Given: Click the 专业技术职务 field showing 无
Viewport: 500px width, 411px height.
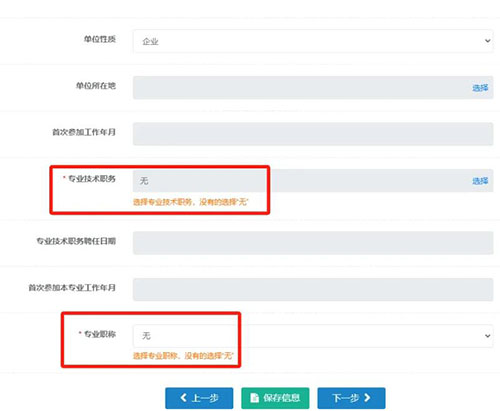Looking at the screenshot, I should pyautogui.click(x=313, y=181).
